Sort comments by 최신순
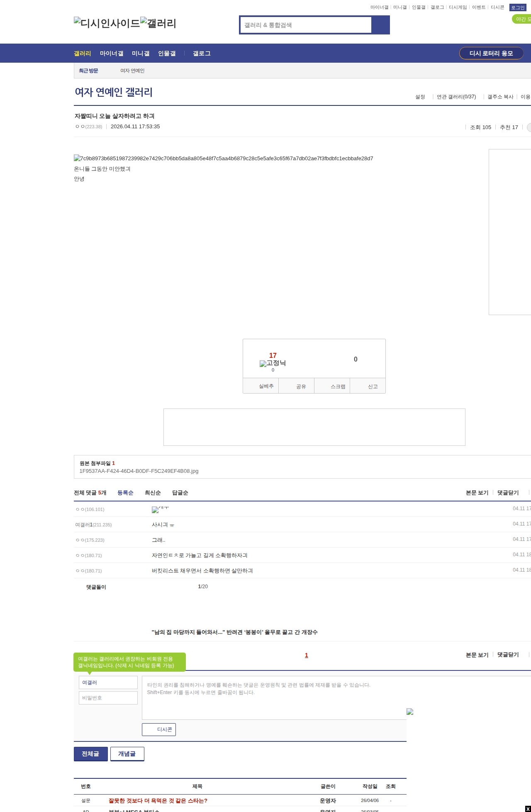Image resolution: width=531 pixels, height=812 pixels. [x=153, y=493]
